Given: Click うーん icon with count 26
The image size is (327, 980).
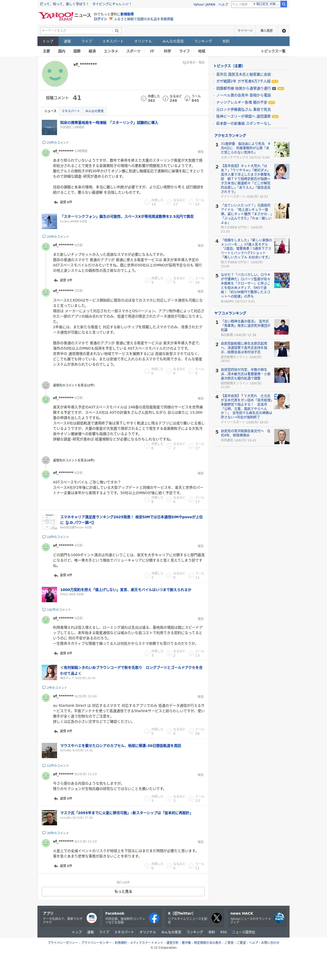Looking at the screenshot, I should 191,731.
